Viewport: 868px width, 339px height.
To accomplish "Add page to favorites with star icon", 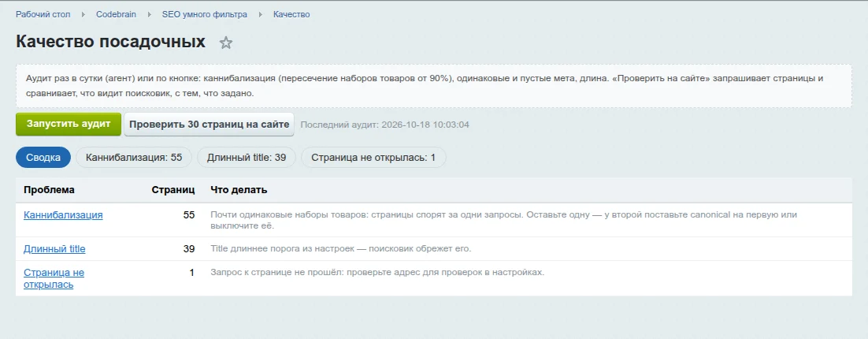I will coord(225,43).
